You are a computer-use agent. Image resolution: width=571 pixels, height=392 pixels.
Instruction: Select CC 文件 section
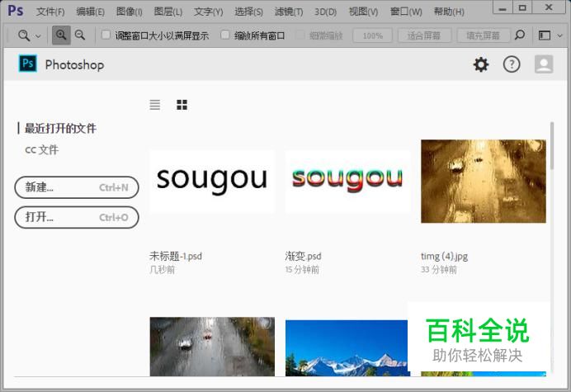point(42,149)
